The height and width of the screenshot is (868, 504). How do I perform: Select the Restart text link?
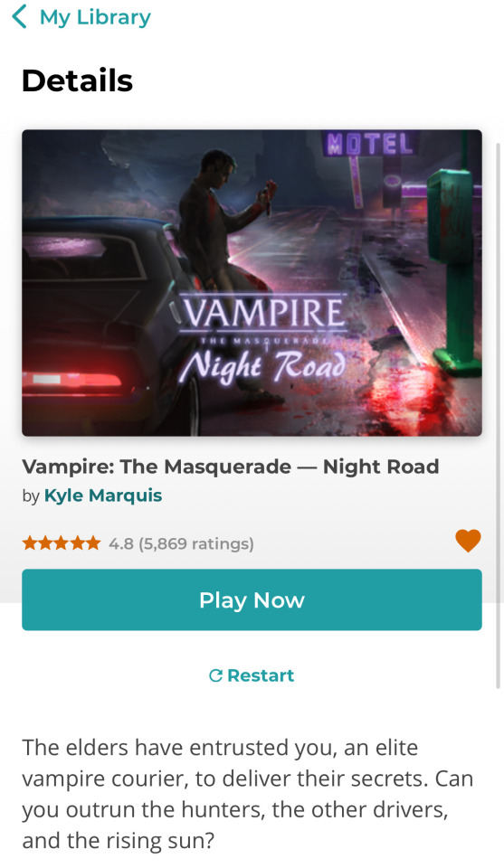[261, 675]
